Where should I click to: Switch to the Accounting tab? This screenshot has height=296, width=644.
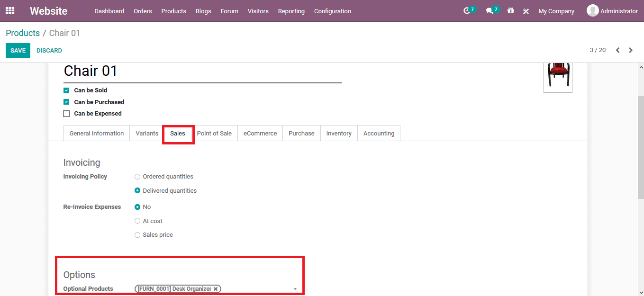click(379, 133)
